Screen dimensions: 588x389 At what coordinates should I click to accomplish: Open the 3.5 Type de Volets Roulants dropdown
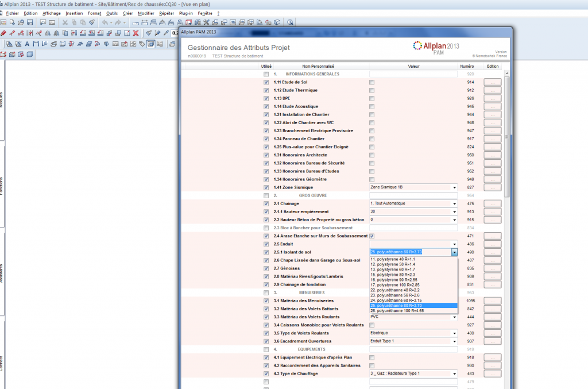454,333
